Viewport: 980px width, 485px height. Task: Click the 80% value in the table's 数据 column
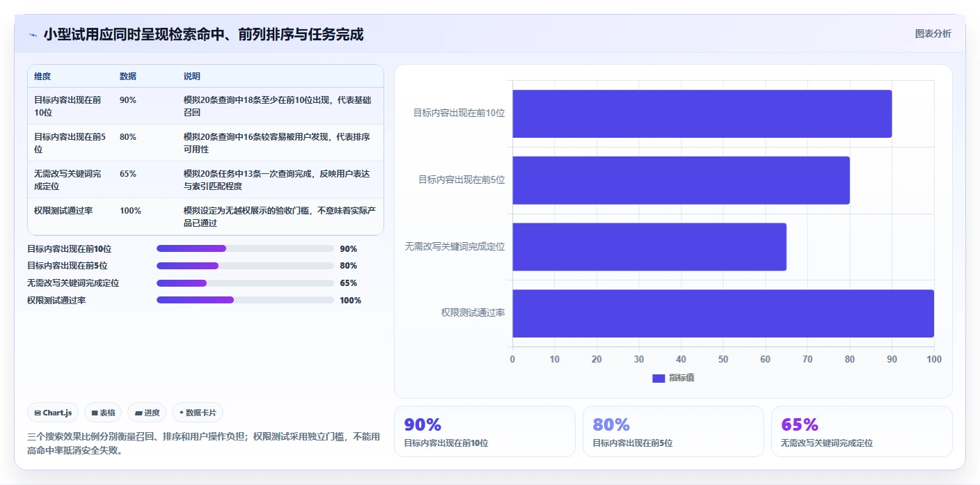tap(128, 136)
